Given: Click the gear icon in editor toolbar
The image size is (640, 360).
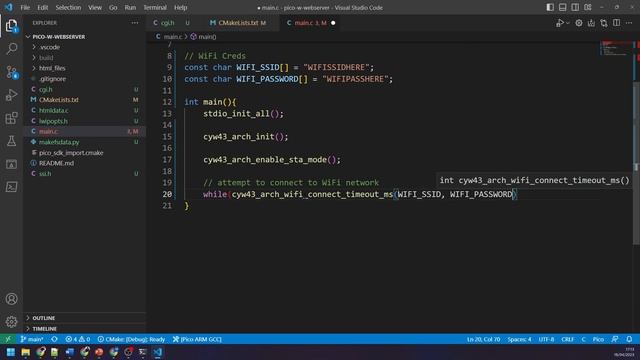Looking at the screenshot, I should (x=579, y=23).
